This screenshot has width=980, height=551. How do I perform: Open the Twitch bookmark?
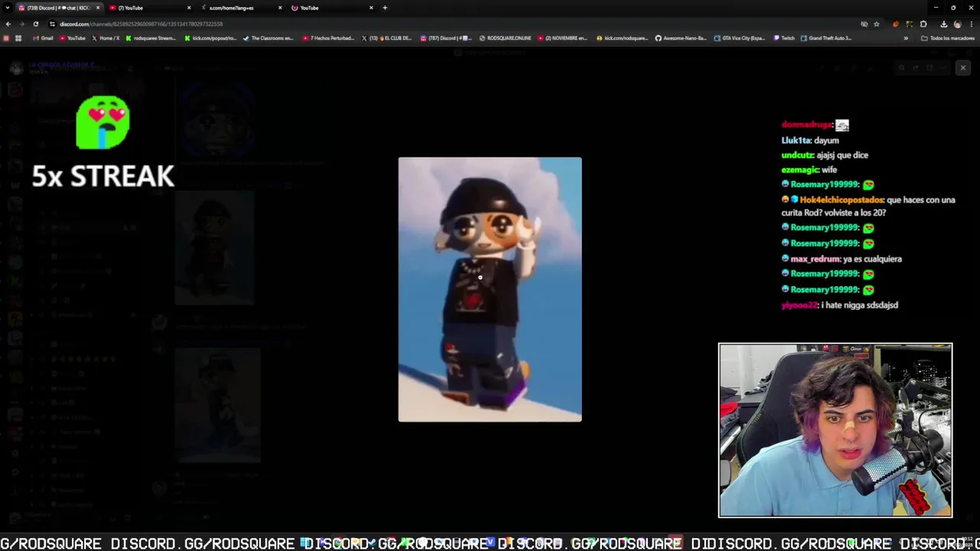pos(784,37)
